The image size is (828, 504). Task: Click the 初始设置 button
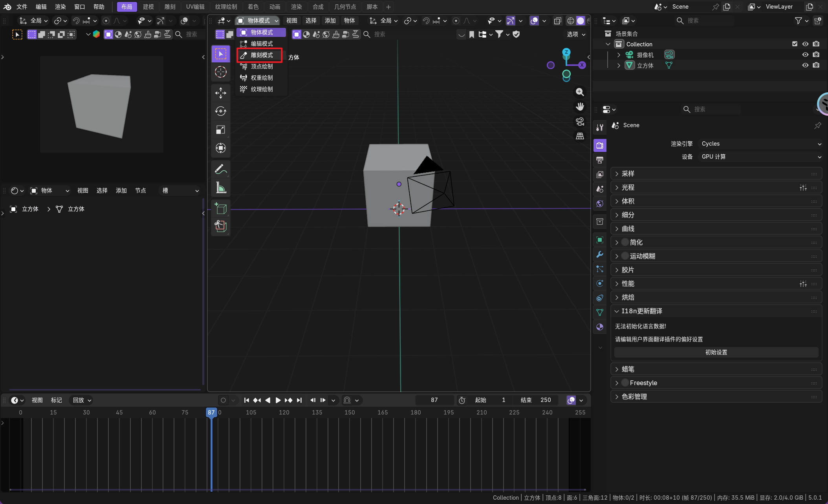coord(716,352)
